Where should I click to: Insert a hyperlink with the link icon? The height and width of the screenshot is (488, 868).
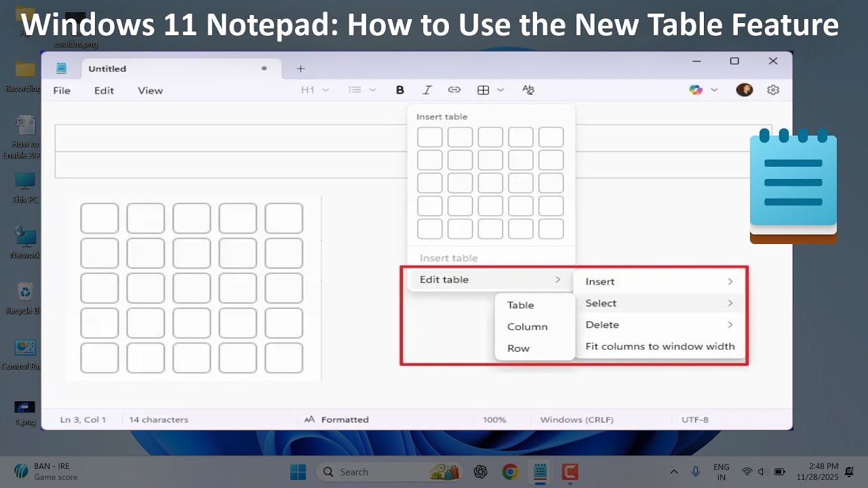[x=454, y=90]
